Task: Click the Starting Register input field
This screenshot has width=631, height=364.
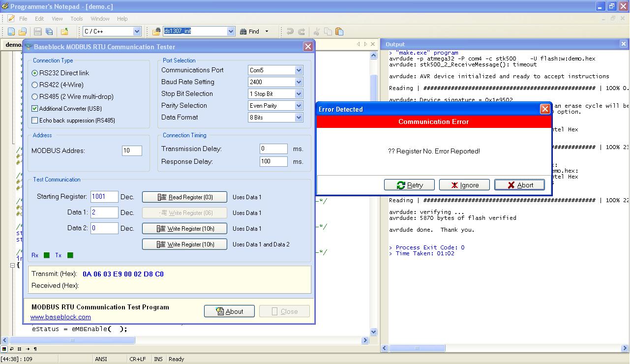Action: click(104, 197)
